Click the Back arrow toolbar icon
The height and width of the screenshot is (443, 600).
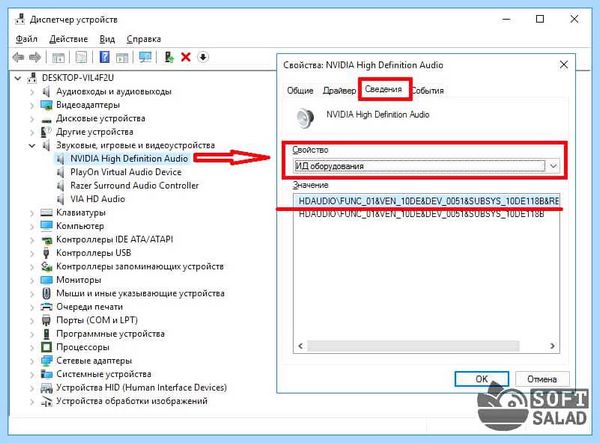point(18,57)
